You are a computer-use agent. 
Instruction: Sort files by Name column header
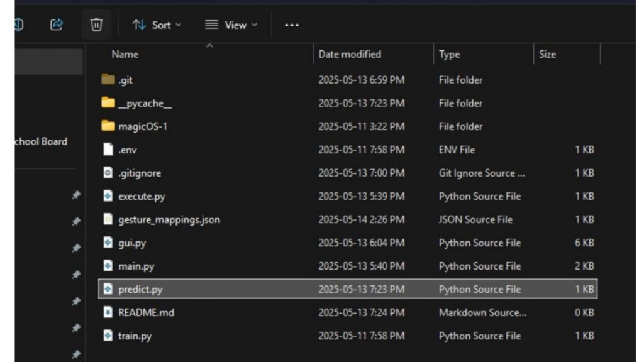125,55
